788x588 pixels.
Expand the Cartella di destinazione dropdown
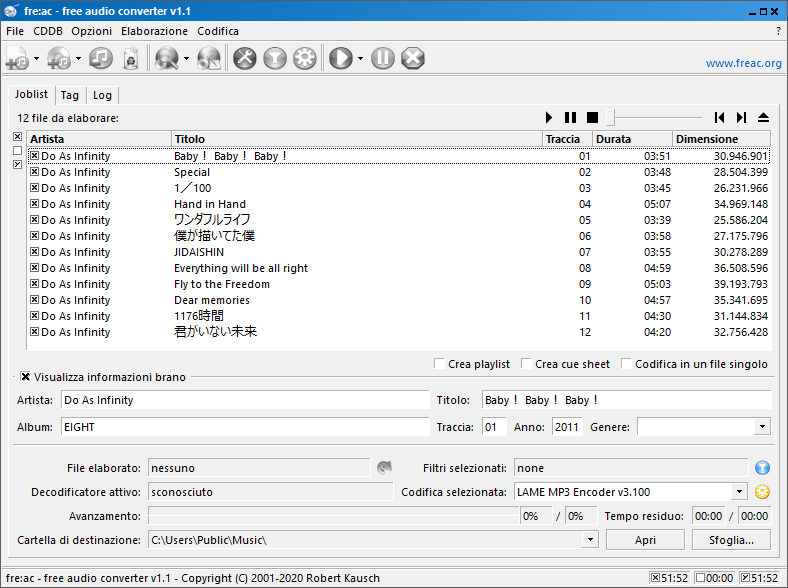[x=589, y=540]
